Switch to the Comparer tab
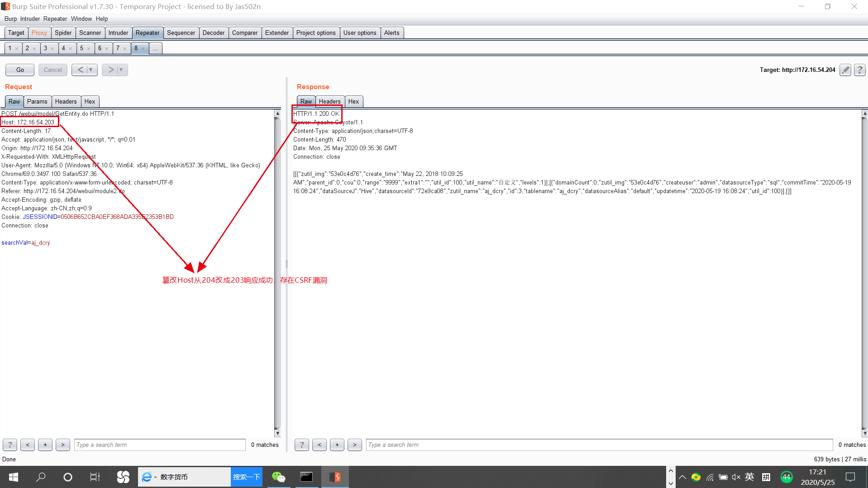 [244, 33]
